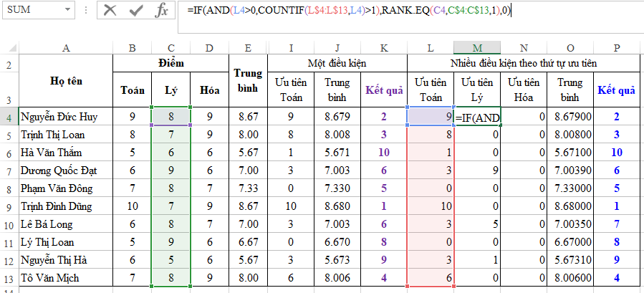Select column L header
The width and height of the screenshot is (644, 293).
click(430, 48)
